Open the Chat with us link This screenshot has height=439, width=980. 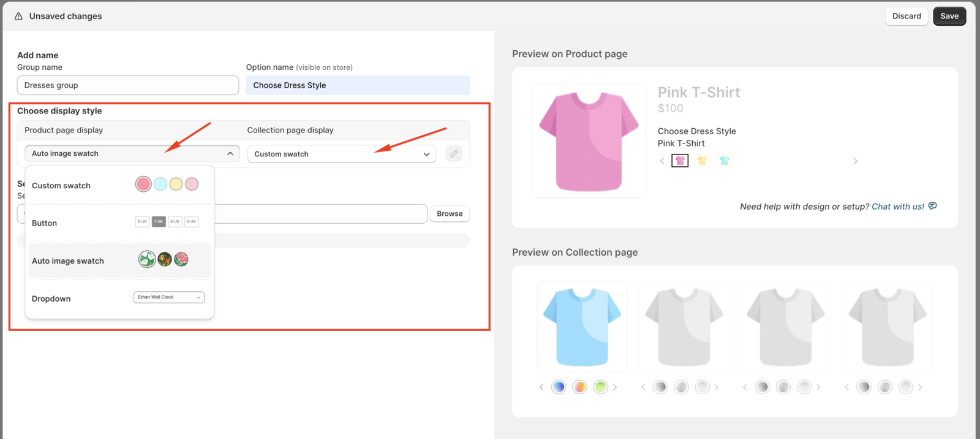point(898,207)
